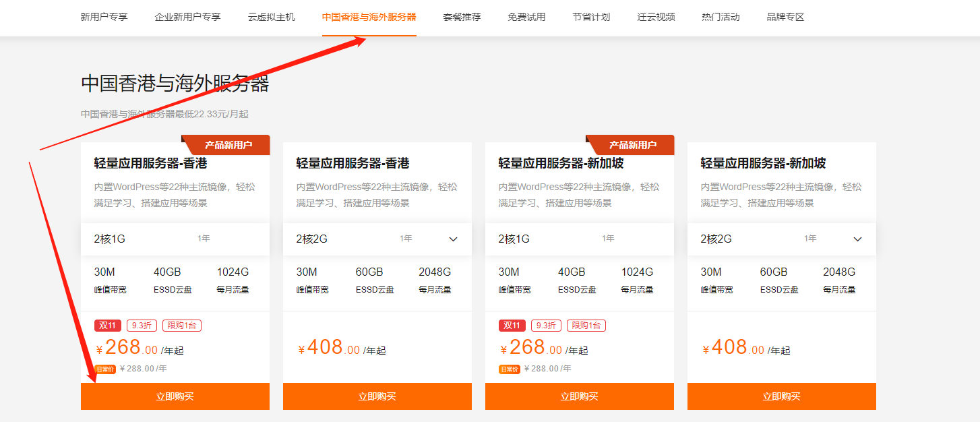980x422 pixels.
Task: Open the 节省计划 tab
Action: [x=591, y=17]
